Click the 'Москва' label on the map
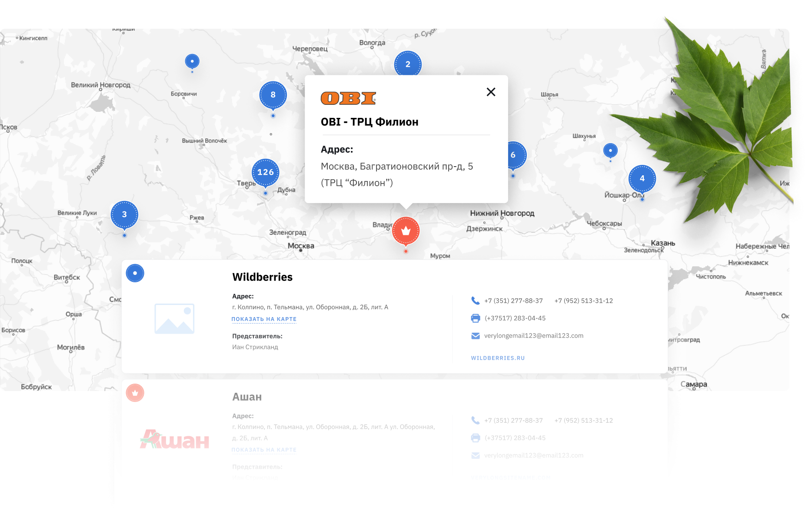Image resolution: width=812 pixels, height=525 pixels. [x=301, y=246]
